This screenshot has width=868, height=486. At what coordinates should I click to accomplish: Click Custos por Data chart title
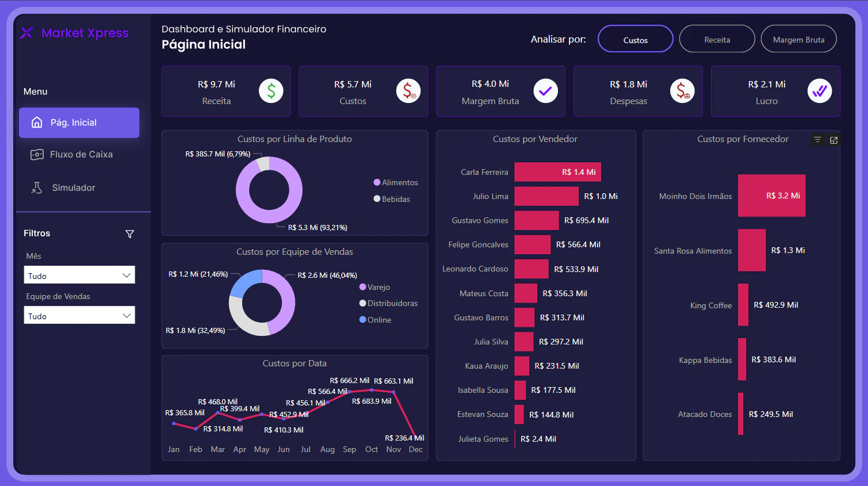pyautogui.click(x=295, y=363)
